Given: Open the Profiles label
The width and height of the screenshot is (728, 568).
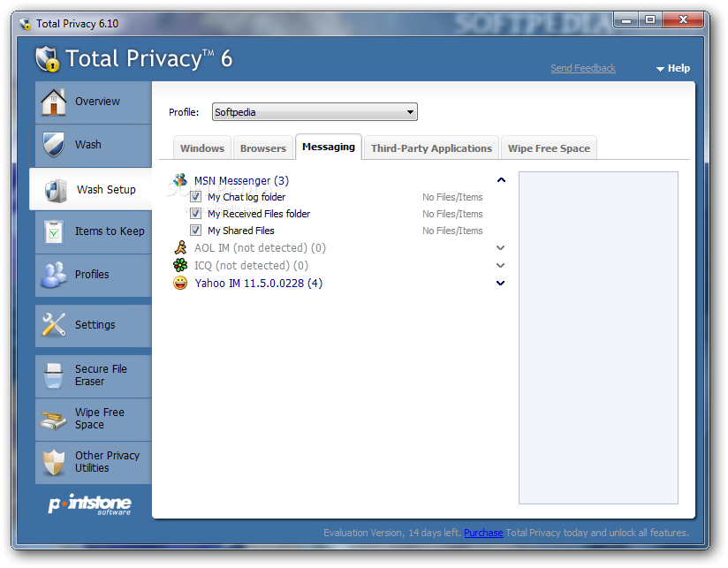Looking at the screenshot, I should 92,274.
